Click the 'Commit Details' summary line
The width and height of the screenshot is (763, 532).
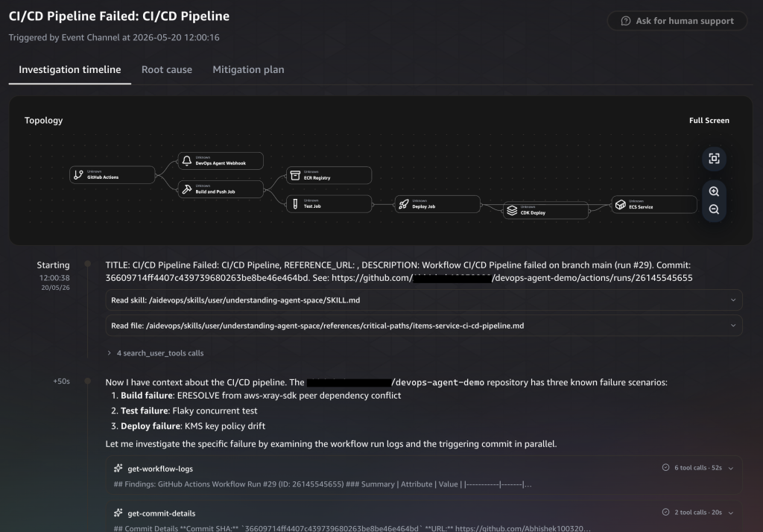coord(352,528)
